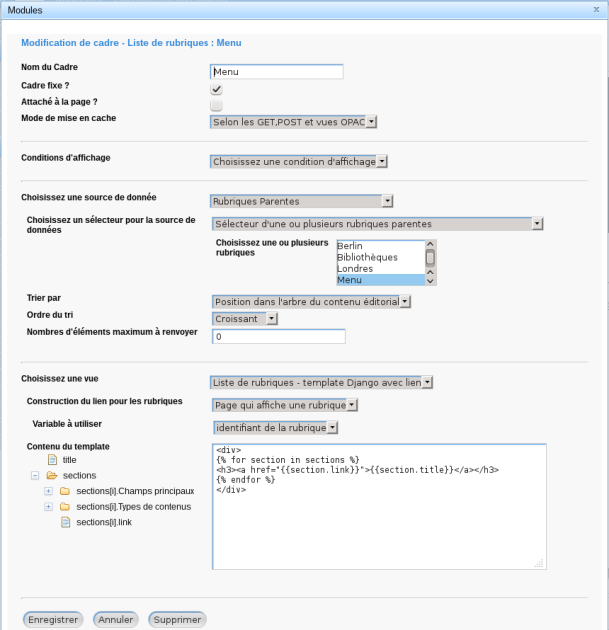The width and height of the screenshot is (609, 630).
Task: Click the rubriques list scroll down arrow
Action: (430, 281)
